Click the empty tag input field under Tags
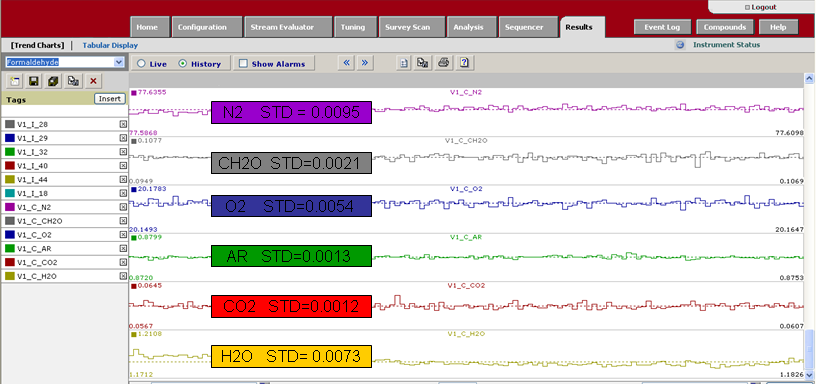Image resolution: width=816 pixels, height=384 pixels. pyautogui.click(x=65, y=111)
